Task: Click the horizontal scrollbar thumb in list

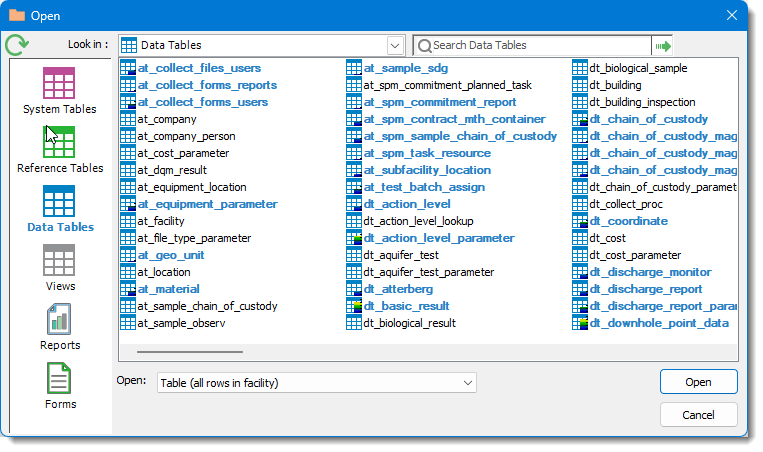Action: tap(190, 351)
